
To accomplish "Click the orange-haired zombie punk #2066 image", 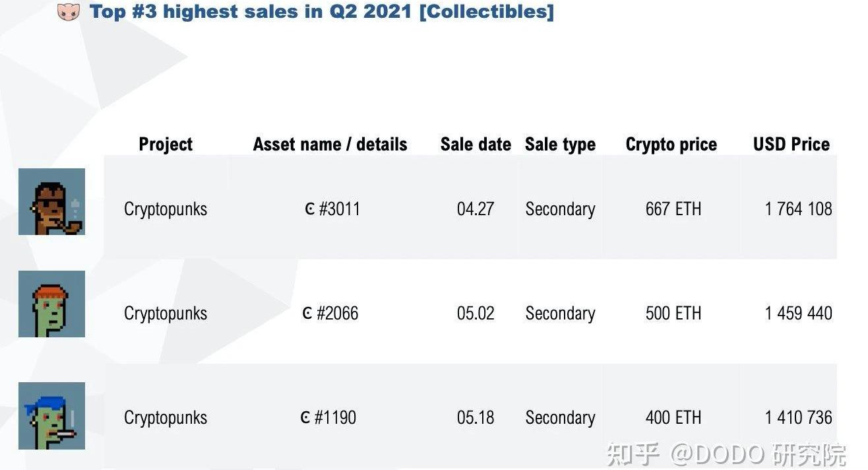I will pos(51,304).
